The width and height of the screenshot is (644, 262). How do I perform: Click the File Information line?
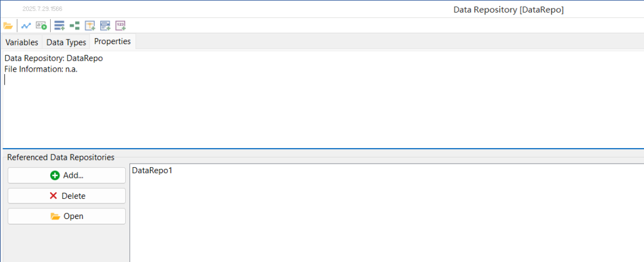41,69
